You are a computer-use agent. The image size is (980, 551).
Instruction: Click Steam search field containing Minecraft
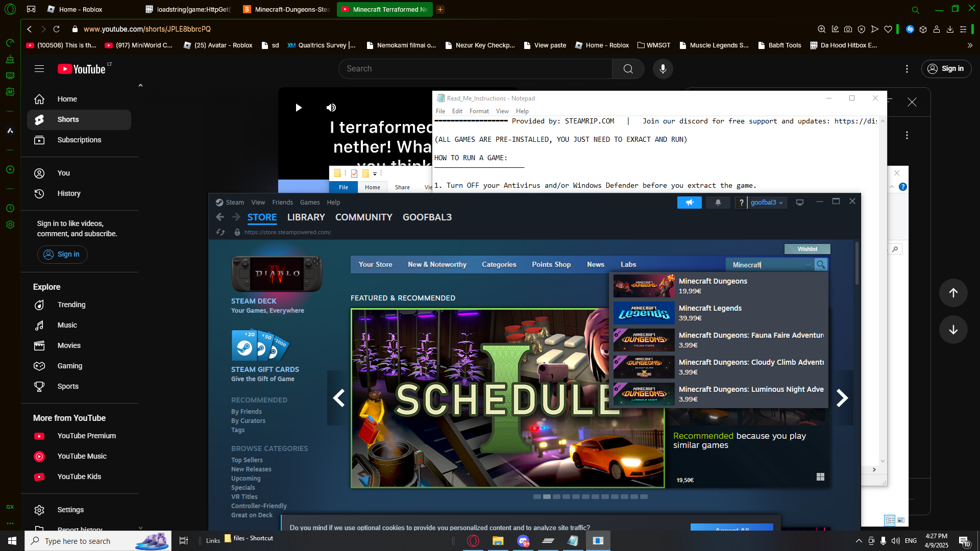(x=770, y=265)
